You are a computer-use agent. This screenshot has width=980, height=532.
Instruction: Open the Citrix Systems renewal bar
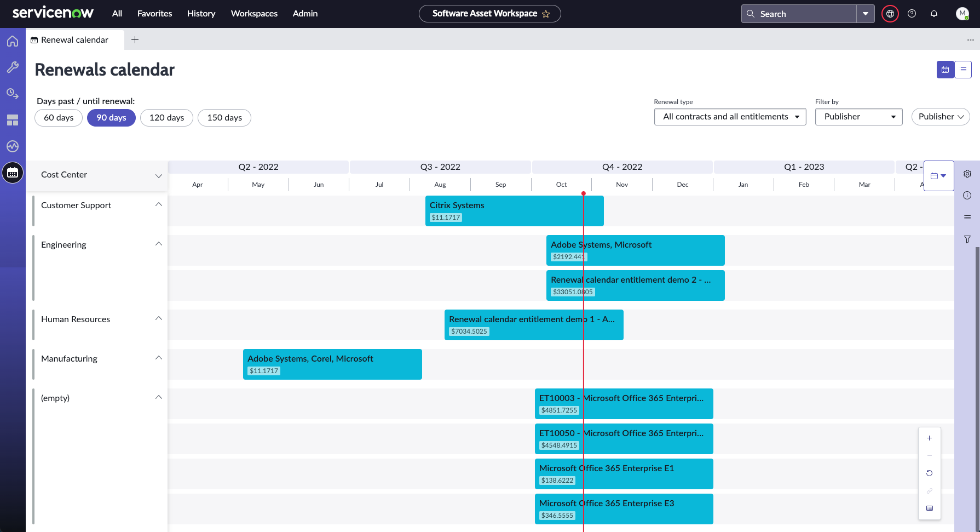(514, 211)
